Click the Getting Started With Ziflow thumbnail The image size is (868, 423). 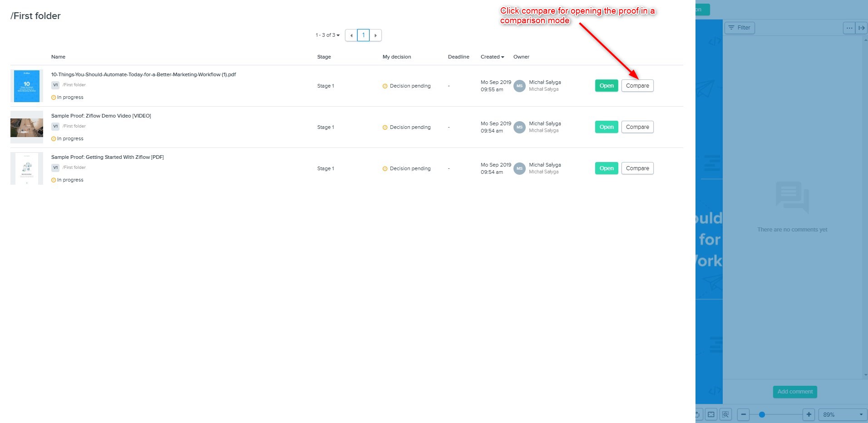tap(27, 168)
